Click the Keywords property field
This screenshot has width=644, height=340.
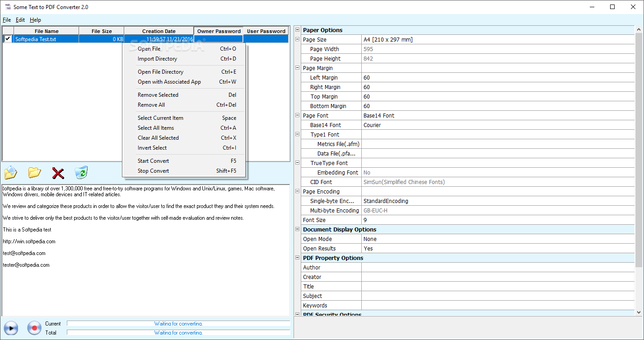click(498, 306)
